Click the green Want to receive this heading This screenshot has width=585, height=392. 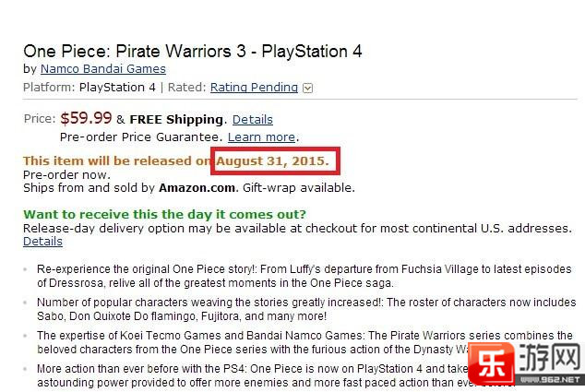pos(164,215)
